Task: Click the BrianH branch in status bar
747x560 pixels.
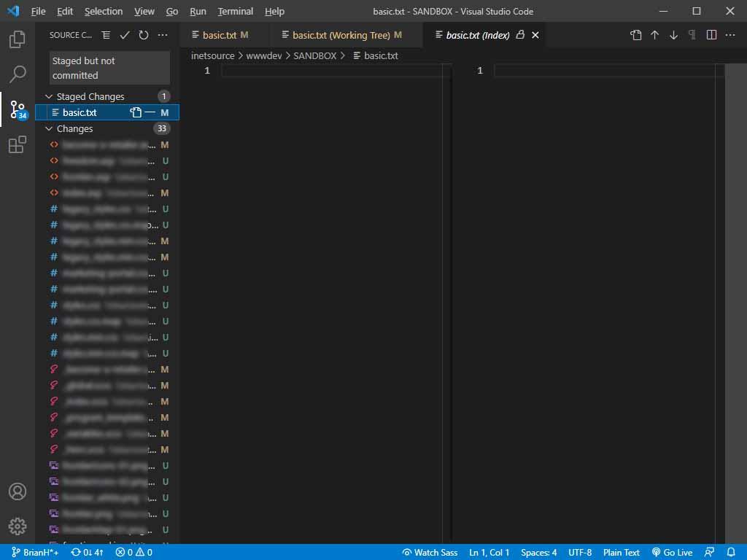Action: 35,553
